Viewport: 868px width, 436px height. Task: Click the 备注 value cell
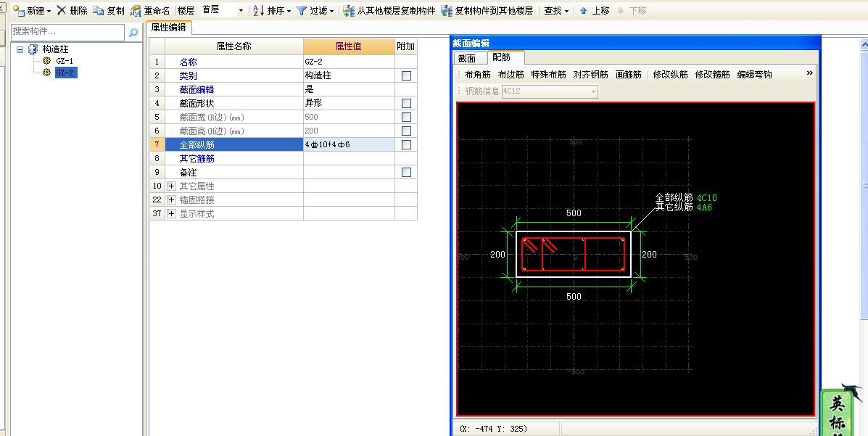[349, 172]
